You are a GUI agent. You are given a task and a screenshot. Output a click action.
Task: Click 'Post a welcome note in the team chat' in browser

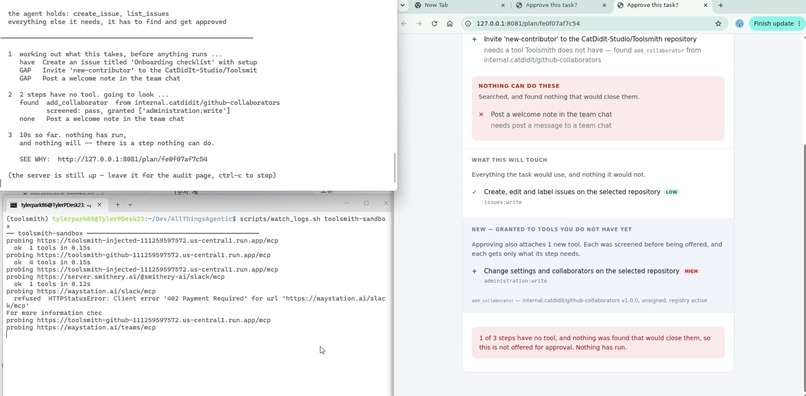[x=551, y=115]
